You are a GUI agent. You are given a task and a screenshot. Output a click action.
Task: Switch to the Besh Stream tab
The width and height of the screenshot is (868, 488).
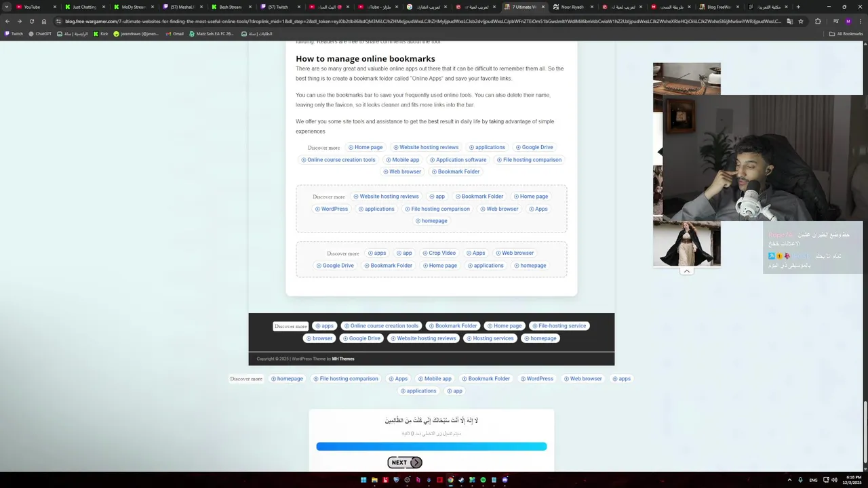(x=231, y=7)
